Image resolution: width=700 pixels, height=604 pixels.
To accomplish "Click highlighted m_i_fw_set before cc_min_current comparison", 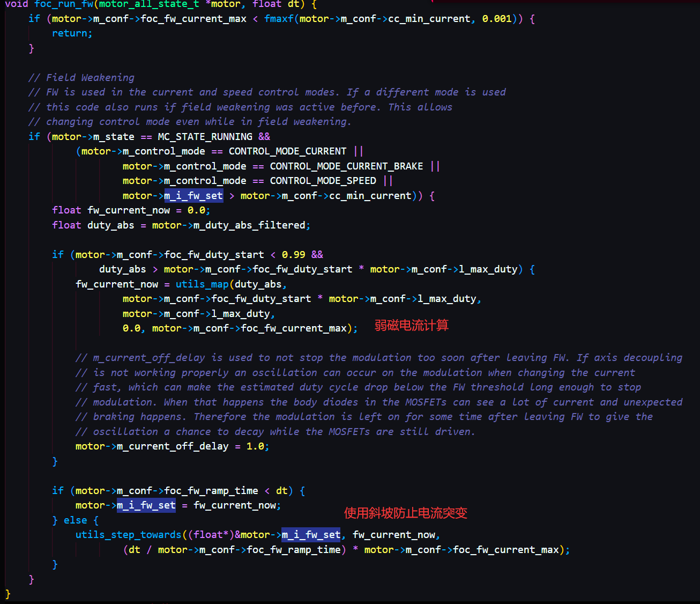I will coord(193,196).
